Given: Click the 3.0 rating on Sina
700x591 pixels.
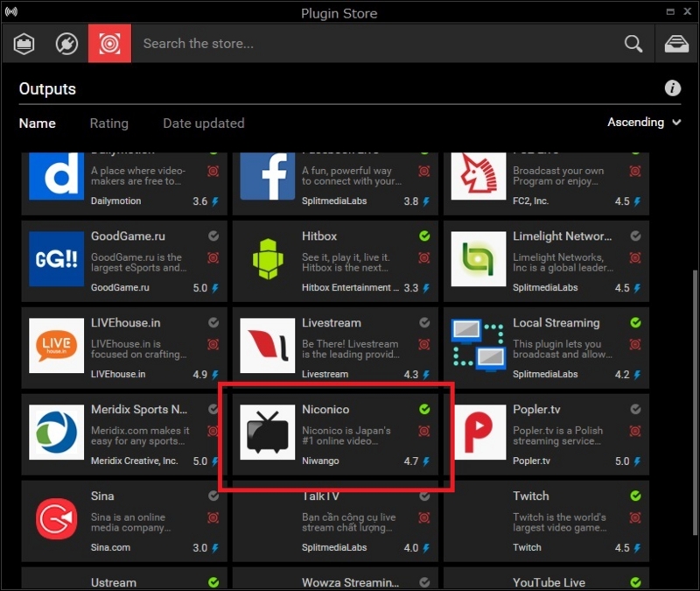Looking at the screenshot, I should coord(200,548).
